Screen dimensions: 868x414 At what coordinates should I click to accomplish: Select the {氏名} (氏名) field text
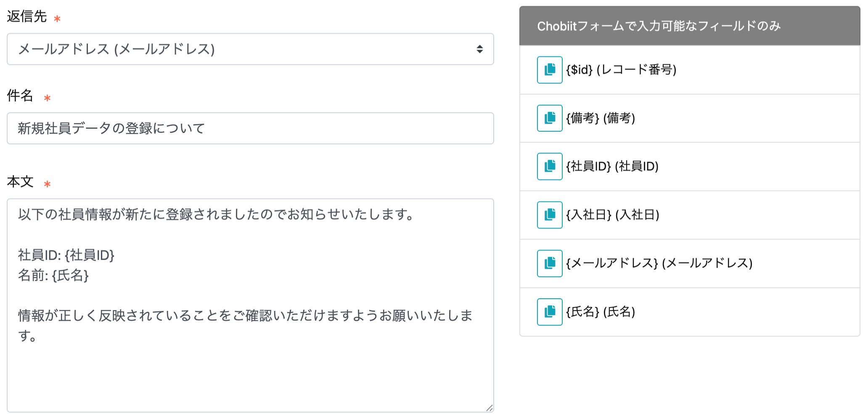[x=601, y=312]
